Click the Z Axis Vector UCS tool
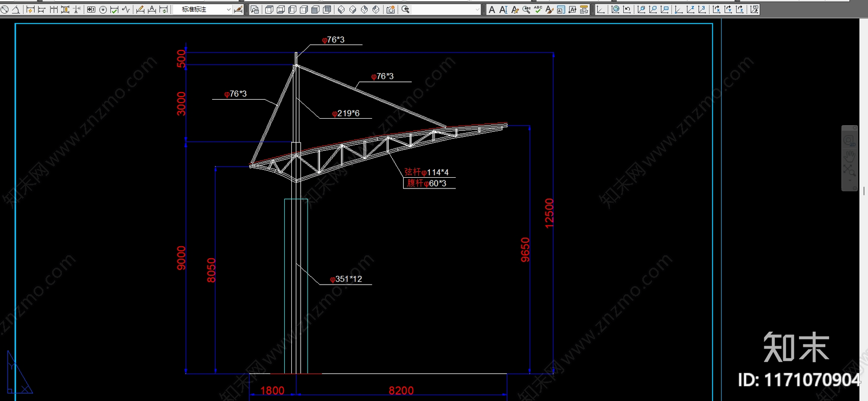Screen dimensions: 868x401 [690, 9]
